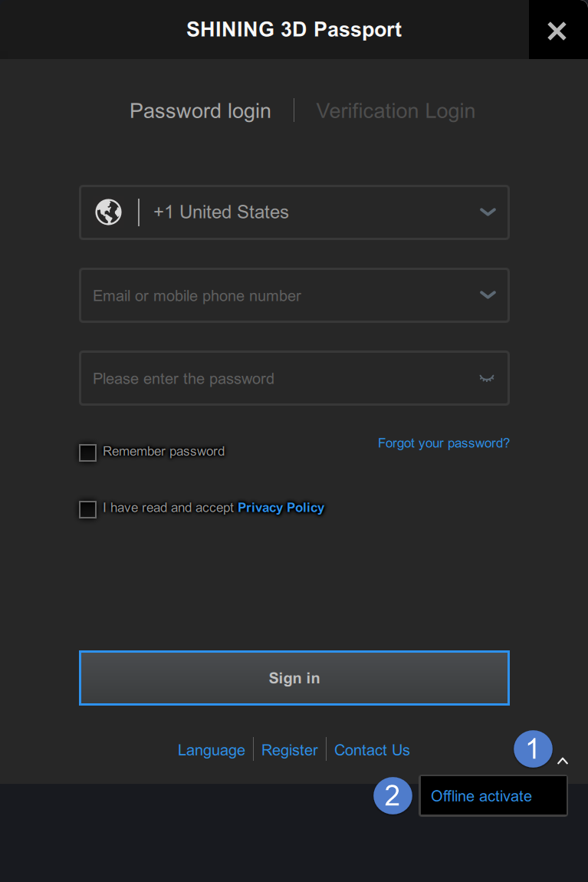This screenshot has width=588, height=882.
Task: Select Offline activate option
Action: coord(481,796)
